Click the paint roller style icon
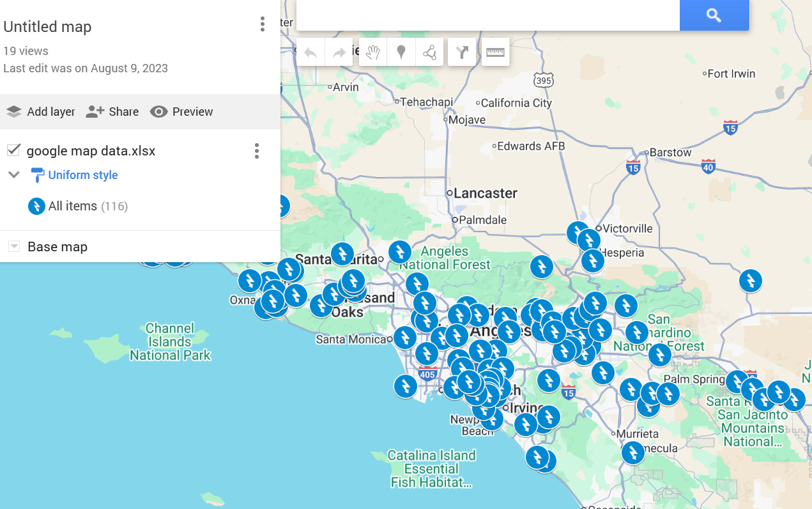The height and width of the screenshot is (509, 812). tap(38, 175)
